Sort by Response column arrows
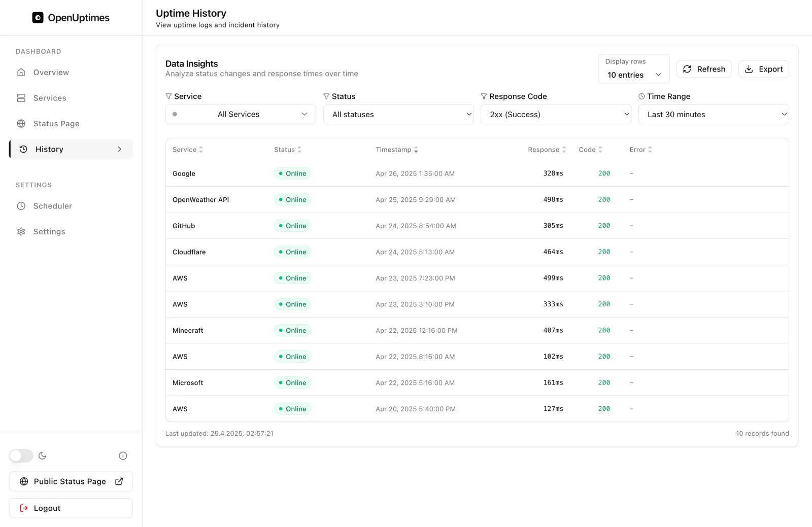This screenshot has width=812, height=527. [x=564, y=150]
